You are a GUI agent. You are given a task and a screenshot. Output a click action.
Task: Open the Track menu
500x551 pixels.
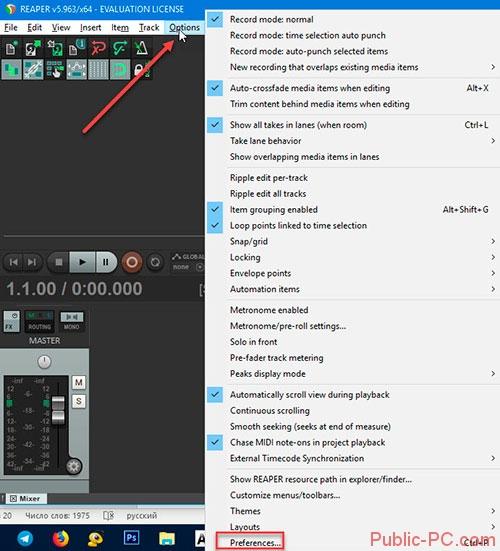point(149,27)
